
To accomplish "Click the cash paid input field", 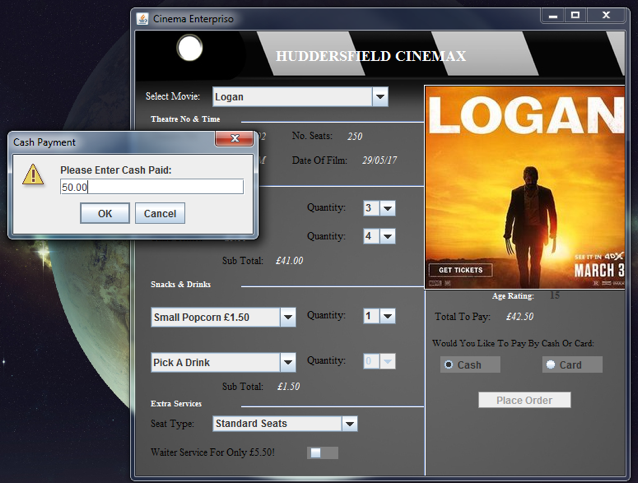I will [x=152, y=187].
